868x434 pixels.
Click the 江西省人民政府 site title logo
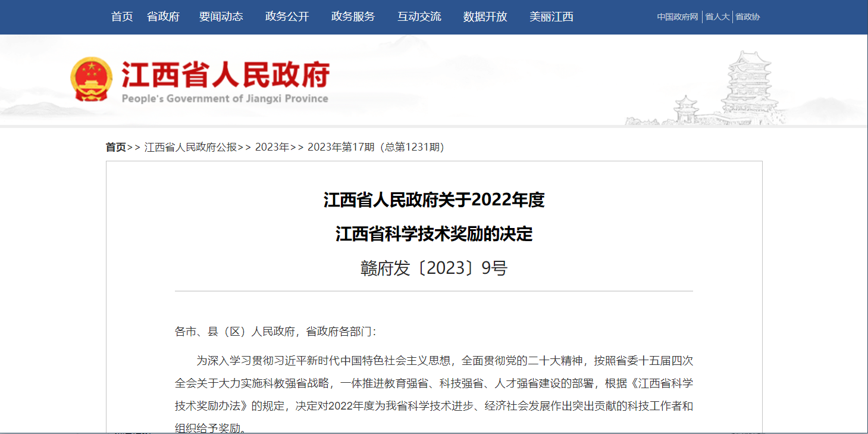225,81
